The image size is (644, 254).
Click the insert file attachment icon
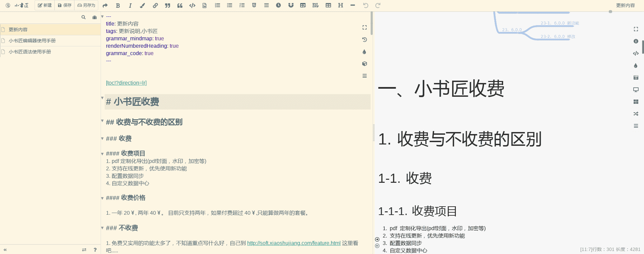pos(205,5)
